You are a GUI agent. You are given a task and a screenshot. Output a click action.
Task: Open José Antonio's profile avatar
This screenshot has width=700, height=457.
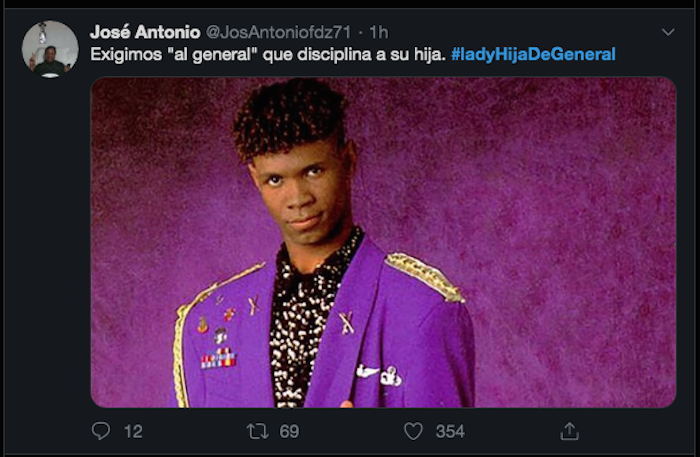50,48
